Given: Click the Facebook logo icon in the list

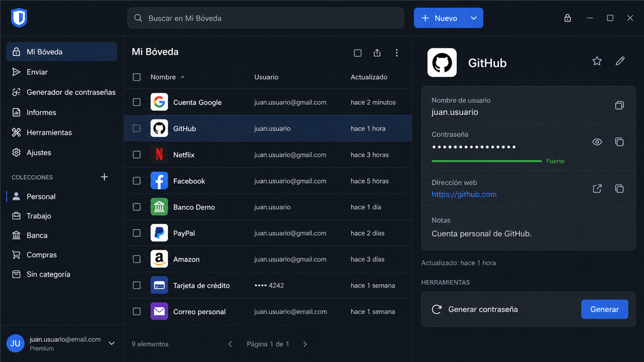Looking at the screenshot, I should coord(159,181).
